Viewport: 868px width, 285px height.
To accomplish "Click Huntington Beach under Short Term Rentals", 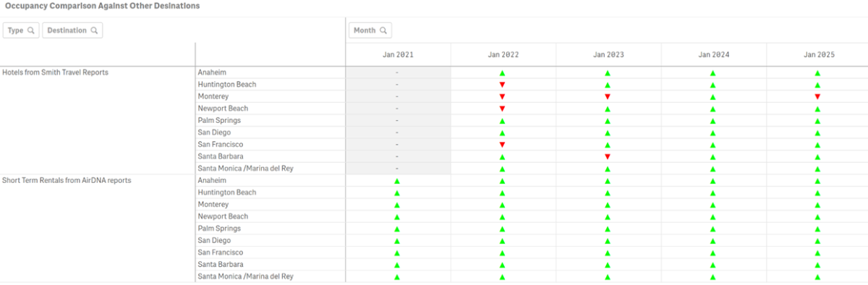I will 227,192.
